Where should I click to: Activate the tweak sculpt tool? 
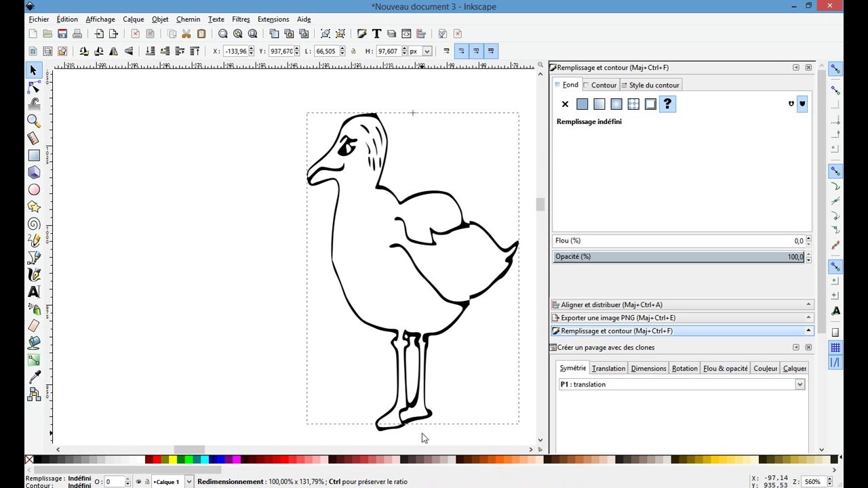(33, 104)
